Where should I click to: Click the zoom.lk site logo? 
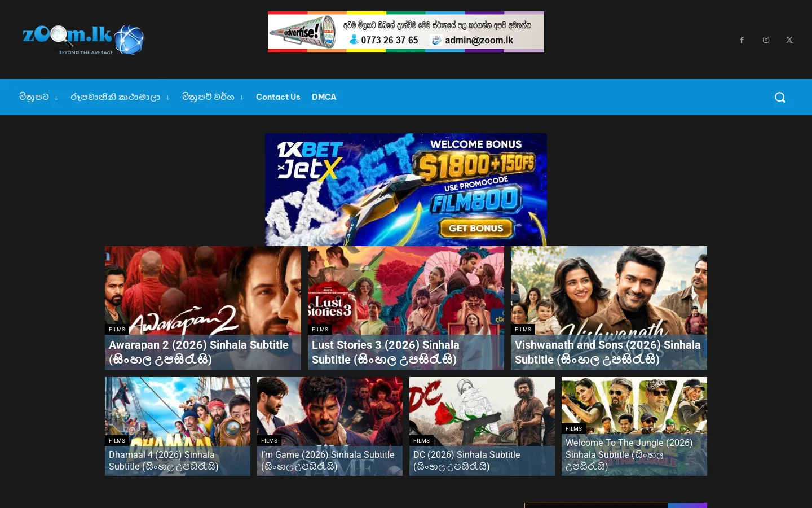(83, 40)
